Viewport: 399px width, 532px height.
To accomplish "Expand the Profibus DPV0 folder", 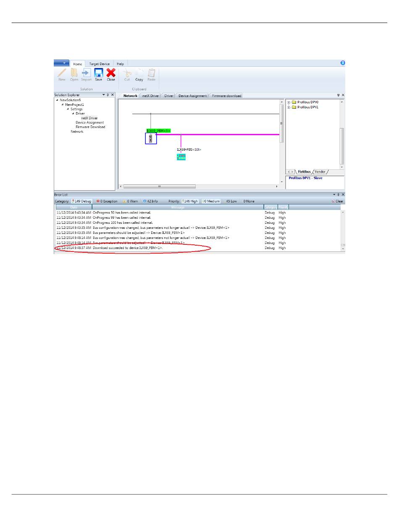I will (289, 102).
